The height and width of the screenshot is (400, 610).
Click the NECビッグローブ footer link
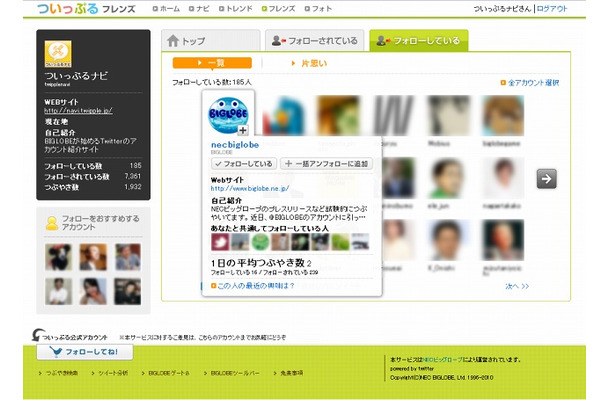pyautogui.click(x=442, y=360)
